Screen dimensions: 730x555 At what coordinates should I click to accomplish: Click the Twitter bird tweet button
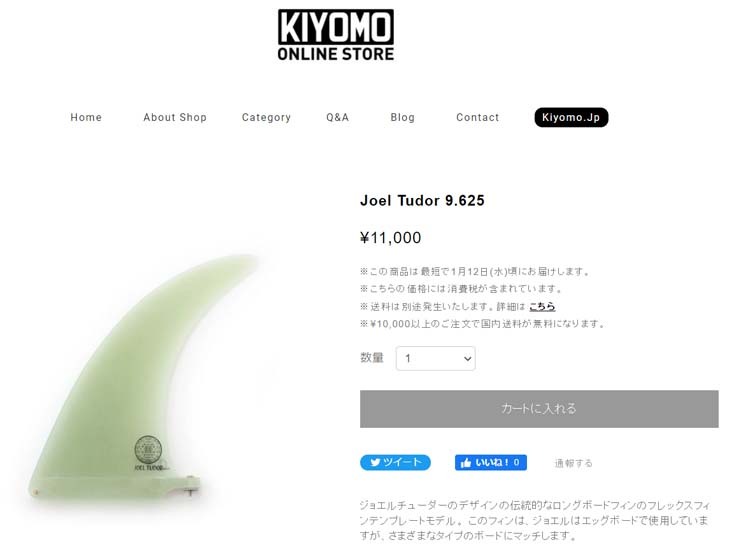(x=395, y=462)
